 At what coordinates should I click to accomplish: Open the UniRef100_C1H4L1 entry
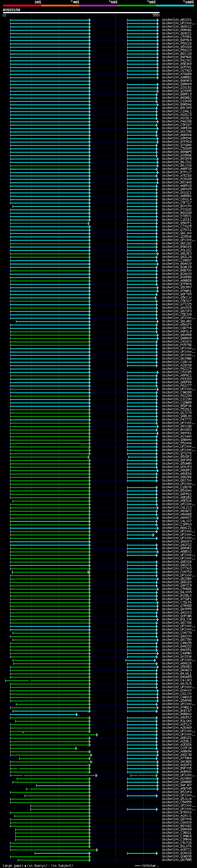176,111
